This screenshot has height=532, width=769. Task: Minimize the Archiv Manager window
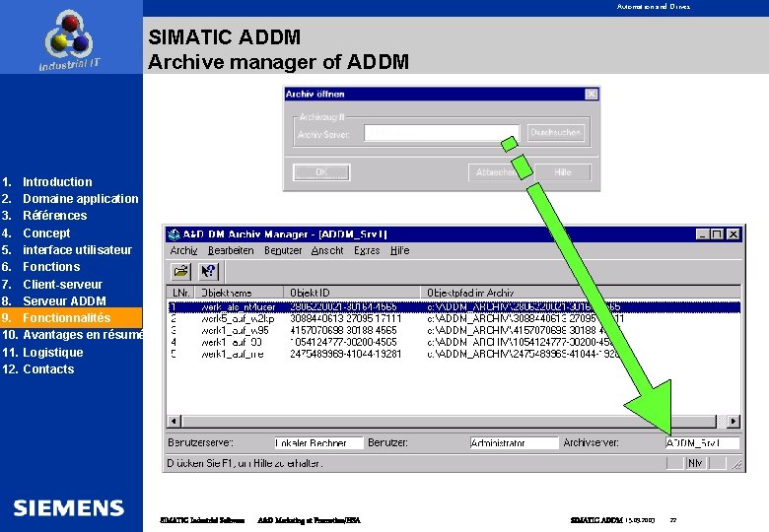703,234
